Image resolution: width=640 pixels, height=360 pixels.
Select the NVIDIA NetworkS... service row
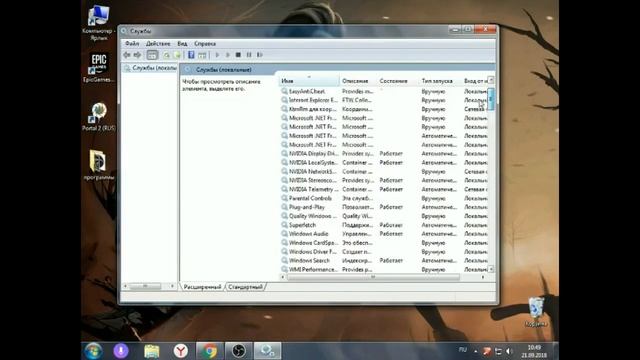point(384,171)
